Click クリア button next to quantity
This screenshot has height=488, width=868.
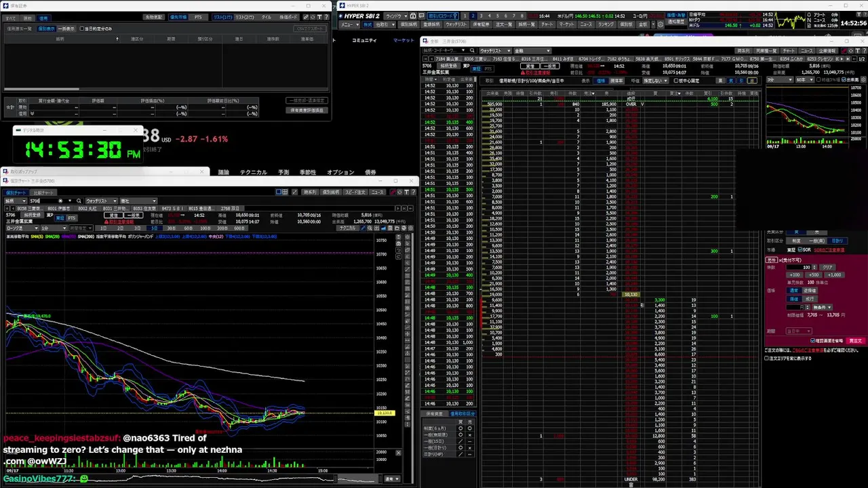point(827,267)
